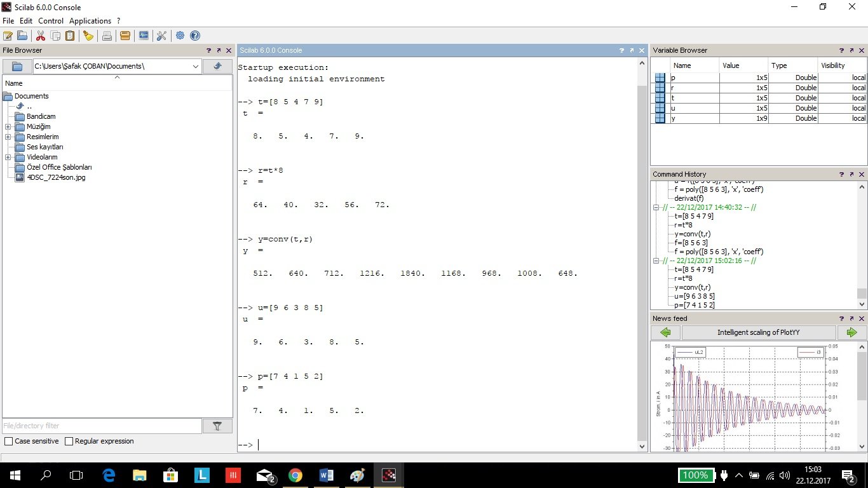Click the Paste clipboard icon
The height and width of the screenshot is (488, 868).
(70, 36)
